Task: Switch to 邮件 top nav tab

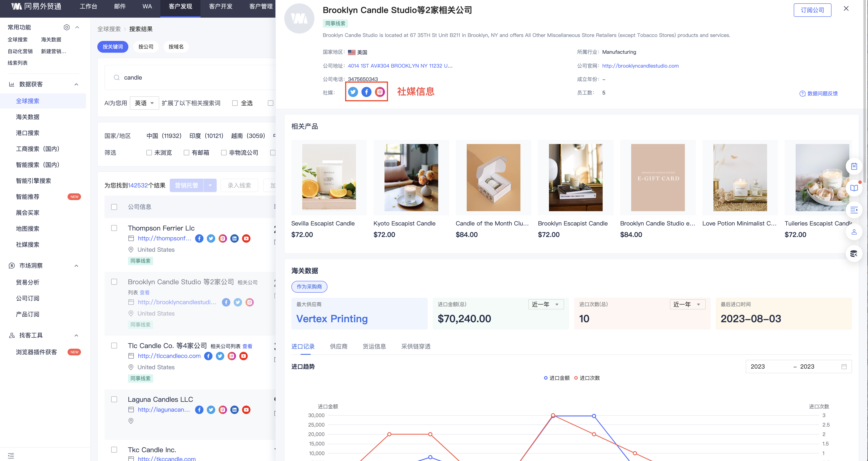Action: [x=120, y=7]
